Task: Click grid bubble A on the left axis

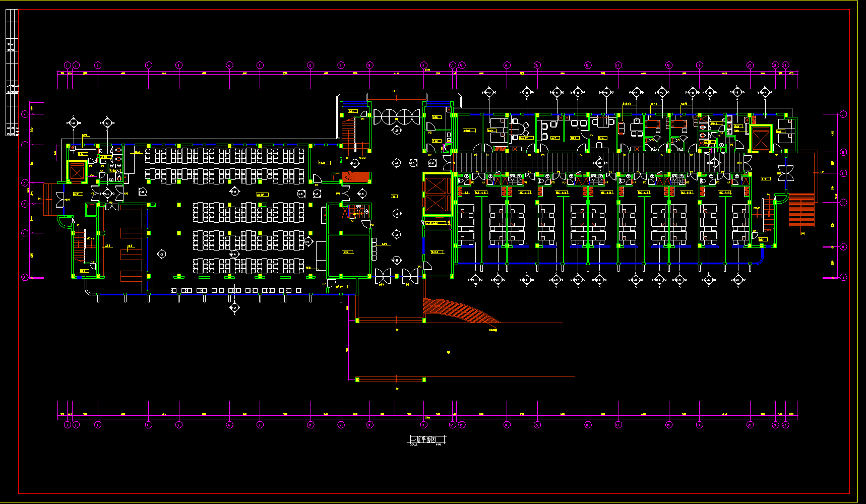Action: tap(24, 277)
